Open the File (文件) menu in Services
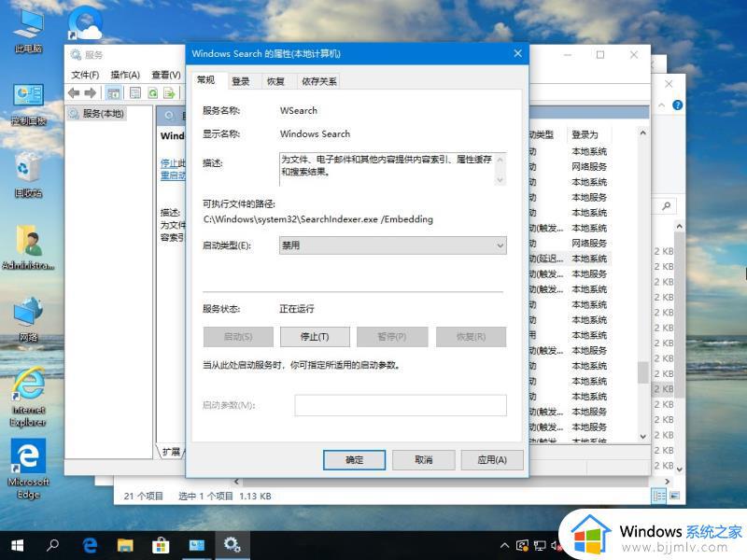The width and height of the screenshot is (747, 560). tap(85, 75)
